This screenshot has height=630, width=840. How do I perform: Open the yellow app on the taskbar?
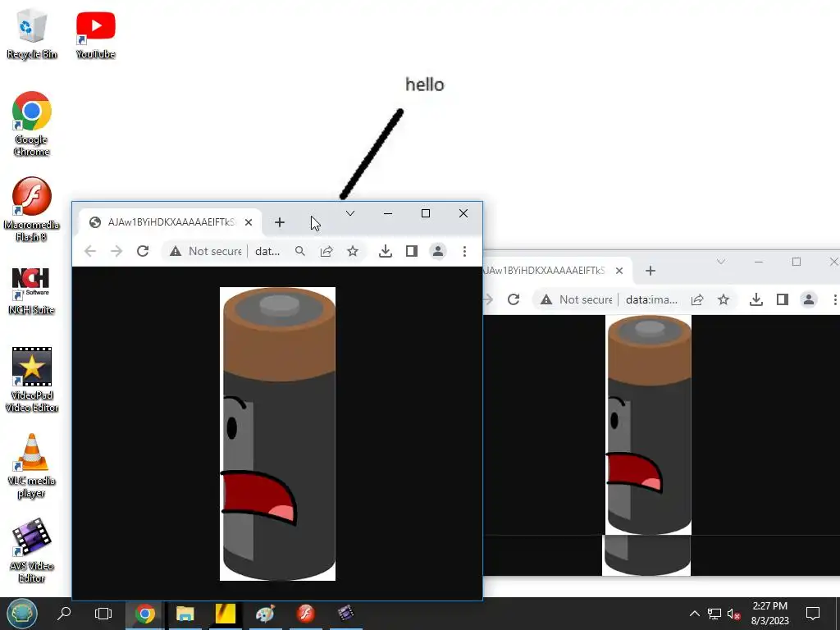click(x=225, y=614)
